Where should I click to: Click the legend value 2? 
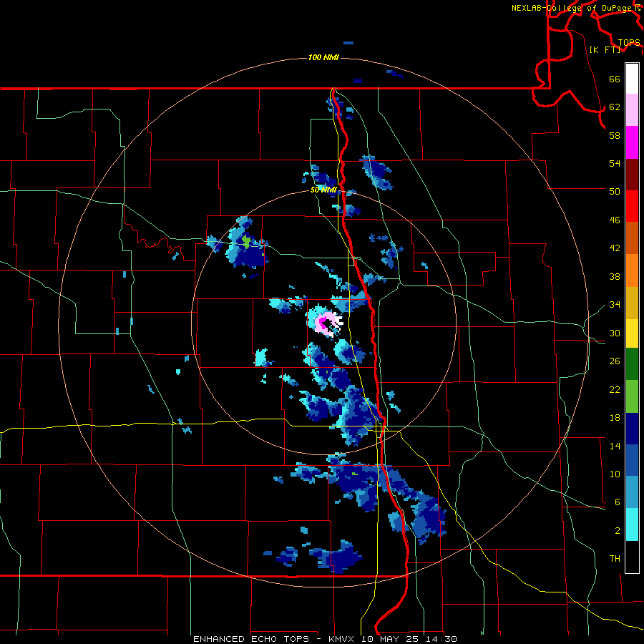point(617,531)
